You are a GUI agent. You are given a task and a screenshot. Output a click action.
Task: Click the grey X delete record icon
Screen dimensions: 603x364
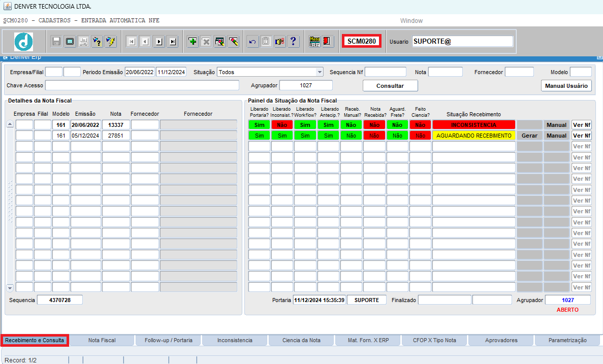(x=206, y=42)
